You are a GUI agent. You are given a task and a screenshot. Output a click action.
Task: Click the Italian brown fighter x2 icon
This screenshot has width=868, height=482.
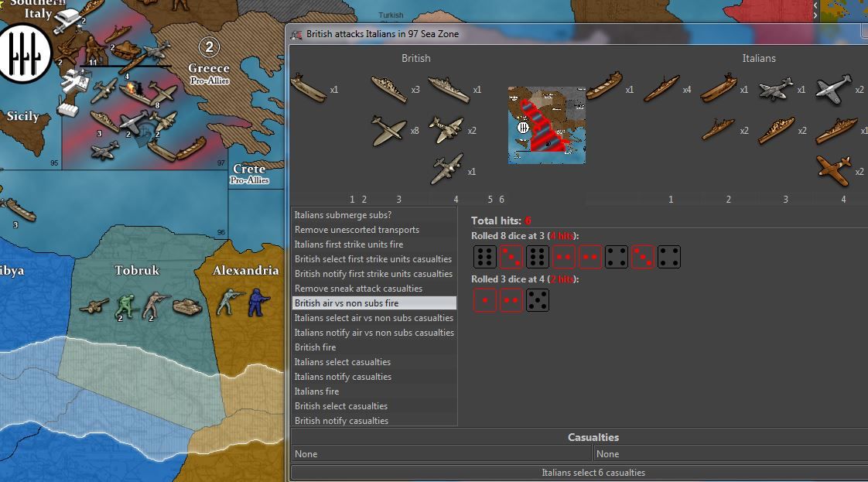click(x=833, y=170)
